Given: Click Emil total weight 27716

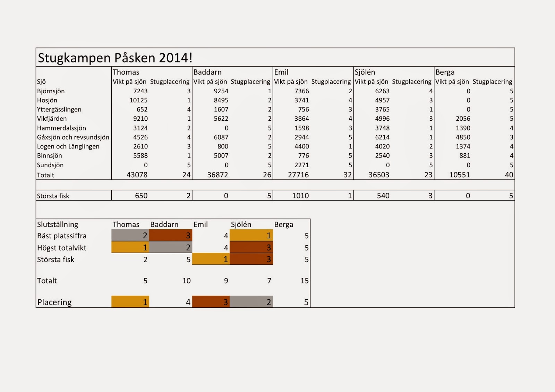Looking at the screenshot, I should [x=298, y=175].
